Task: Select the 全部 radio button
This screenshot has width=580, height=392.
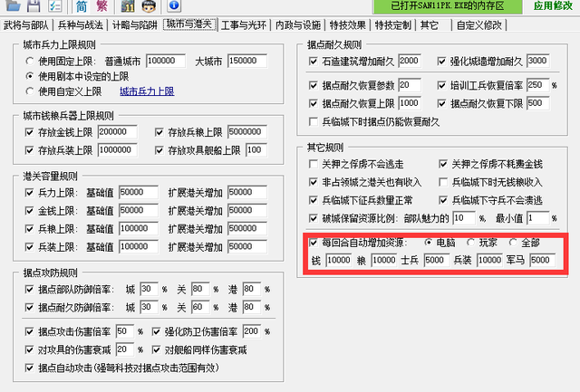Action: [513, 243]
